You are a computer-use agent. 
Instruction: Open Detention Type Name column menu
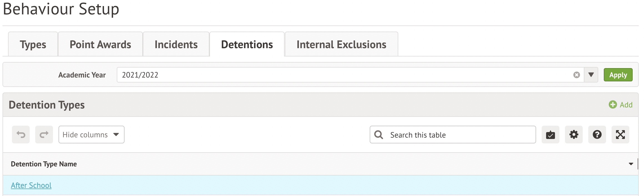tap(631, 164)
